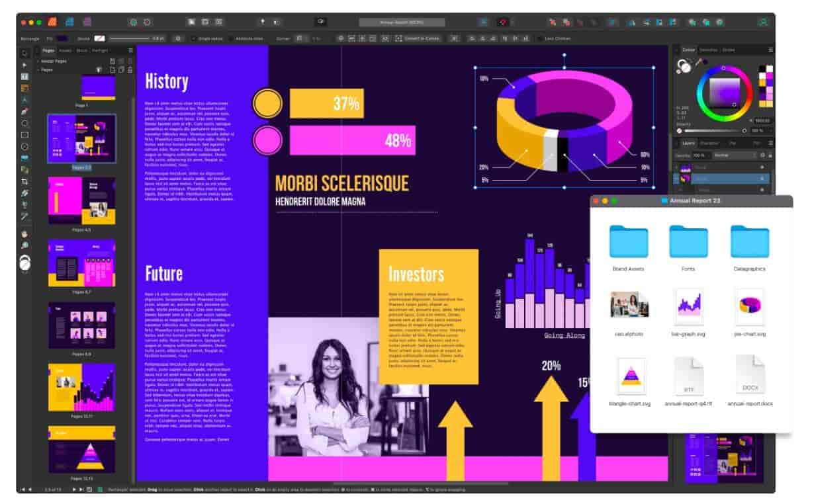
Task: Select the Move tool in the toolbox
Action: pos(24,53)
